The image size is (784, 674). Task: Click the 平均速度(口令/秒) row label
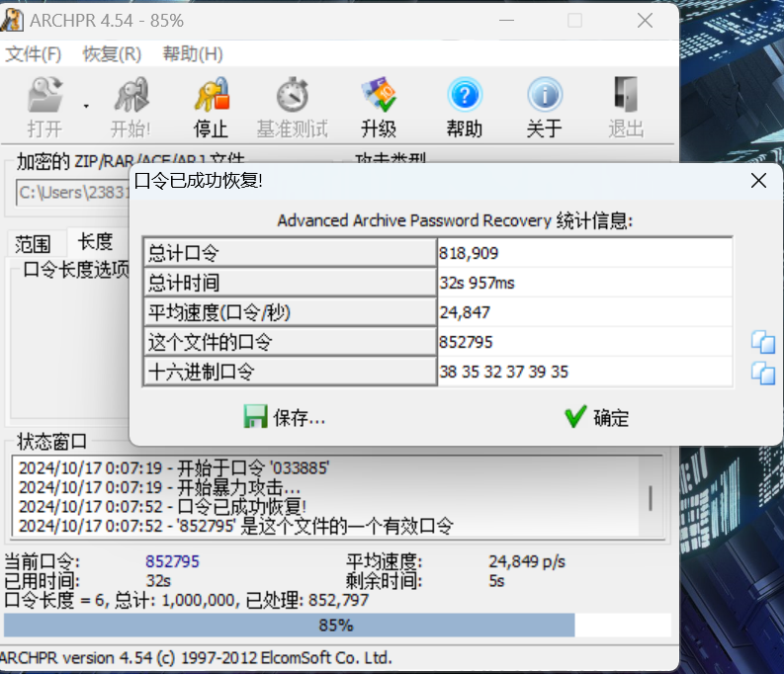[290, 312]
